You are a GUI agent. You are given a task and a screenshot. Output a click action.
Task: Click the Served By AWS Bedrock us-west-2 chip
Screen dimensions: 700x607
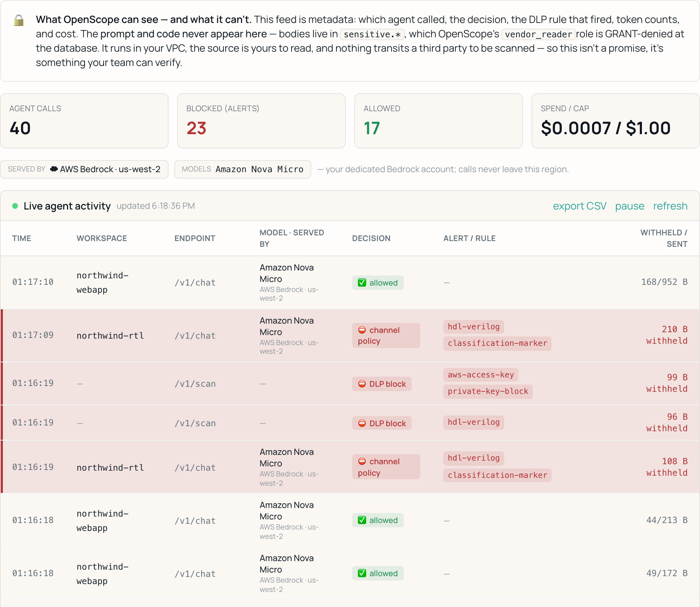[x=84, y=169]
